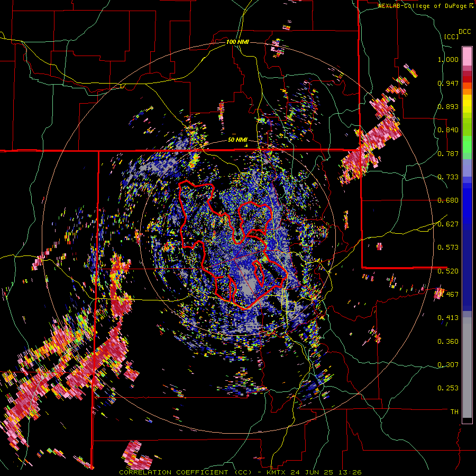The image size is (476, 476).
Task: Click the 0.733 legend value
Action: [448, 177]
